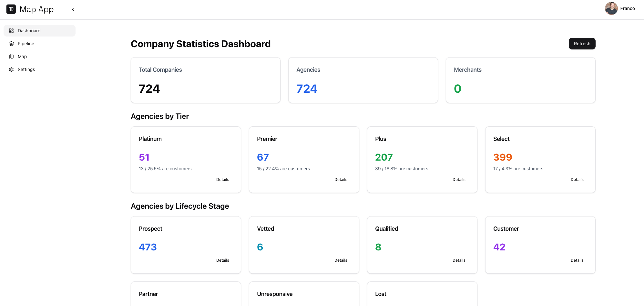Open Franco's profile avatar
This screenshot has height=306, width=644.
611,8
